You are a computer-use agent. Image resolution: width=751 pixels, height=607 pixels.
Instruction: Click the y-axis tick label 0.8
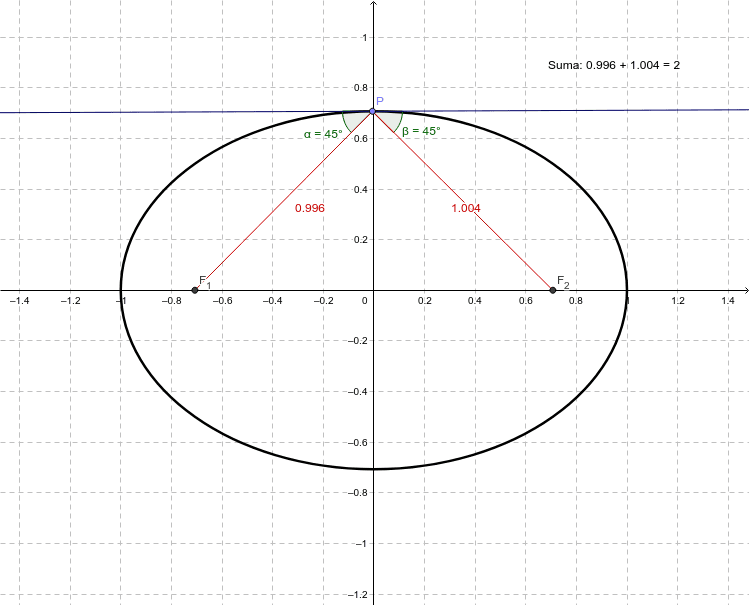[x=360, y=88]
